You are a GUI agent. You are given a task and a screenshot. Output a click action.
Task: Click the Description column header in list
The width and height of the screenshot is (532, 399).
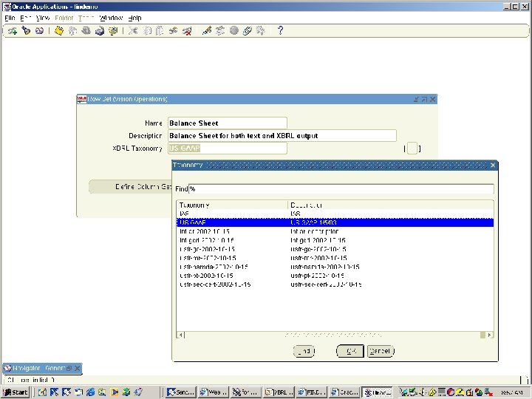pyautogui.click(x=391, y=205)
